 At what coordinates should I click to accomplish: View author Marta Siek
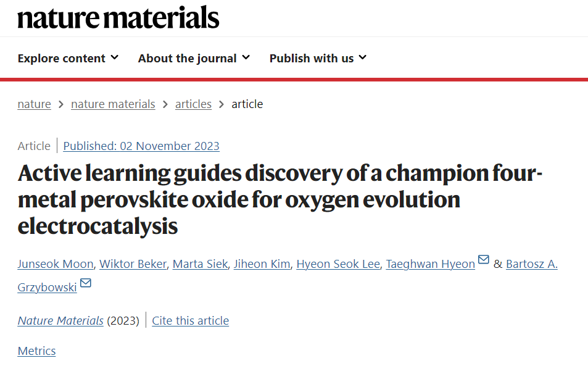[200, 264]
